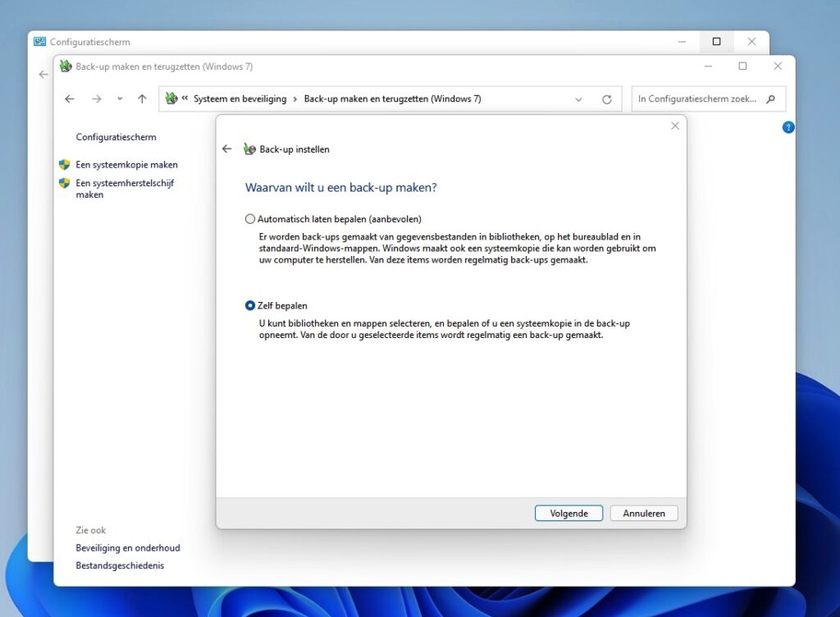Close the Back-up maken en terugzetten window
This screenshot has width=840, height=617.
pos(778,66)
